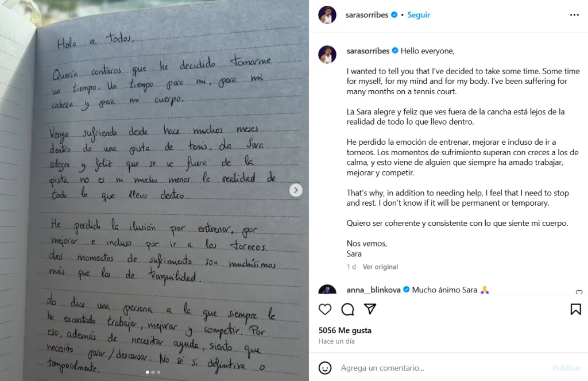
Task: Go to next photo with arrow
Action: click(x=296, y=190)
